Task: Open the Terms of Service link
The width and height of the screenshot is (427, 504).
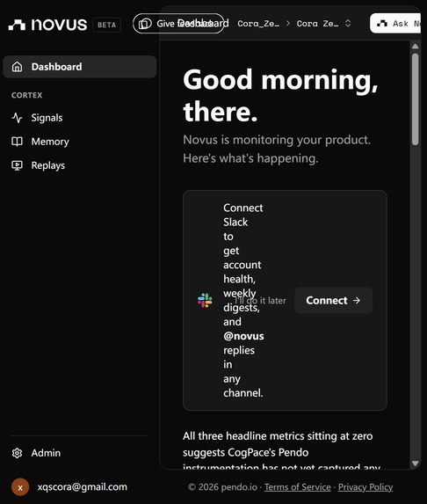Action: click(x=297, y=487)
